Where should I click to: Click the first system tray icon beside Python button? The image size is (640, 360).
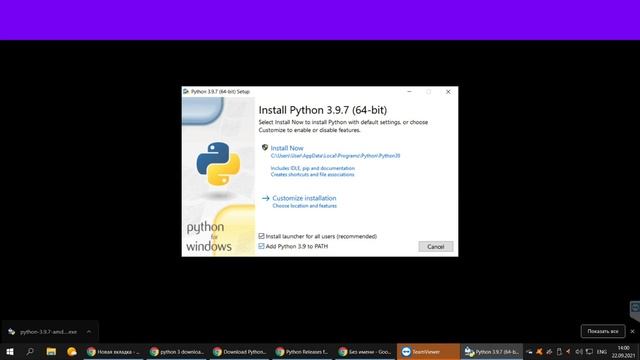click(x=529, y=351)
